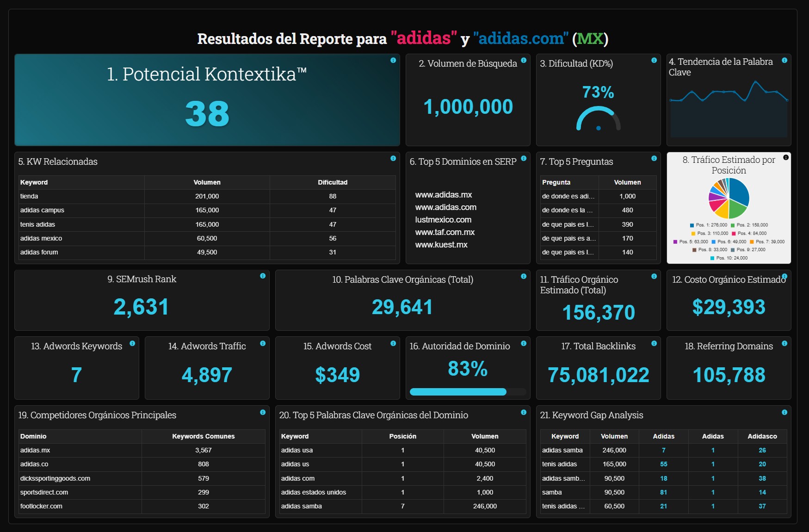This screenshot has height=532, width=809.
Task: Click competitor domain sportsdirect.com
Action: (x=44, y=492)
